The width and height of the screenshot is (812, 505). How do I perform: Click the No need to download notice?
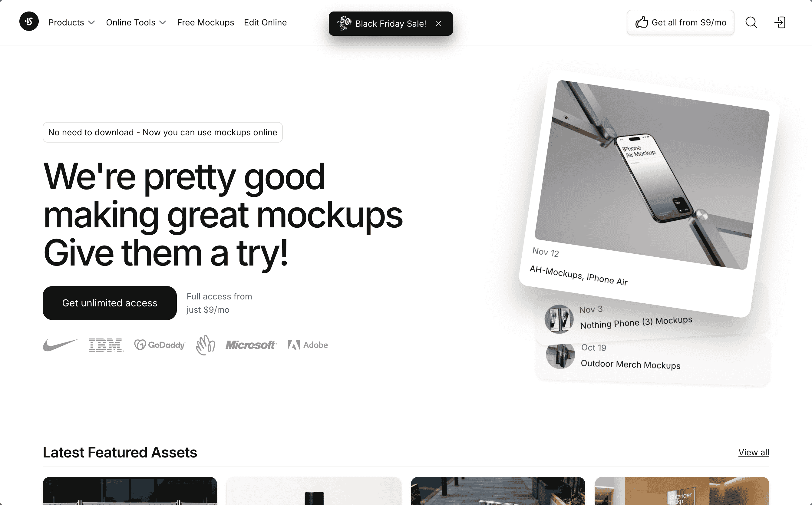click(x=163, y=132)
